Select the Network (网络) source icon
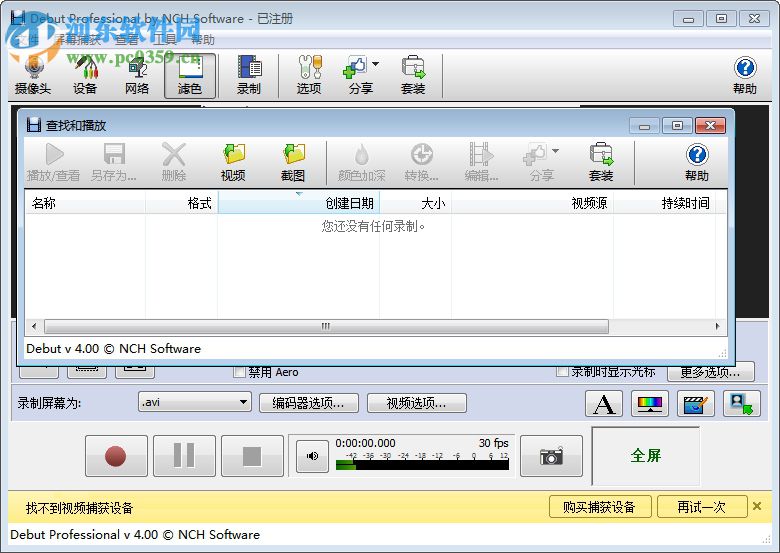The image size is (780, 553). (x=137, y=76)
